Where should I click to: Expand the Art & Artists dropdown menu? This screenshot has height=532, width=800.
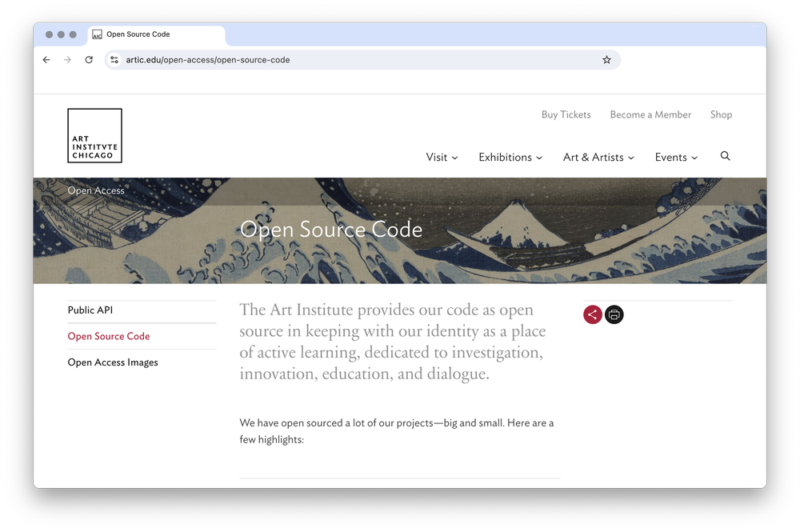598,157
